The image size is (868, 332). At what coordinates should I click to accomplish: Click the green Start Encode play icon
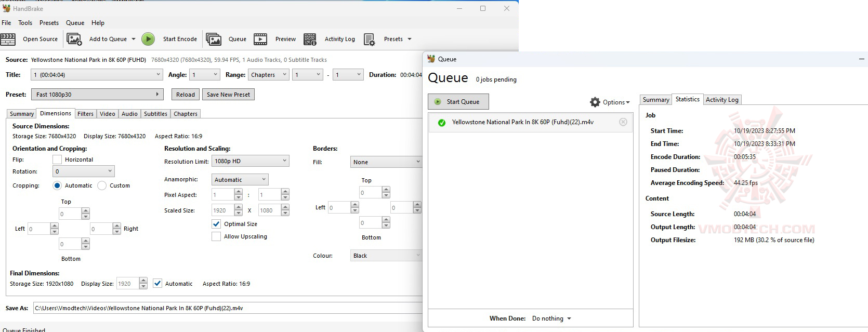[148, 39]
